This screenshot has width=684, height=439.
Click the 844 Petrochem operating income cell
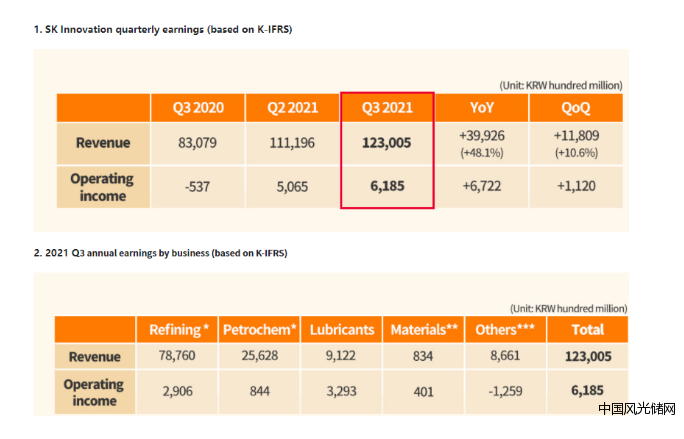point(259,391)
